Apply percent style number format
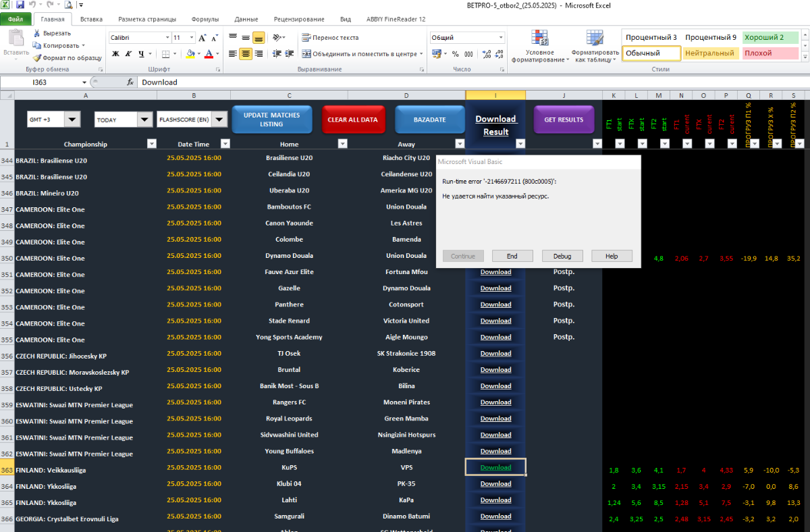810x532 pixels. [455, 54]
